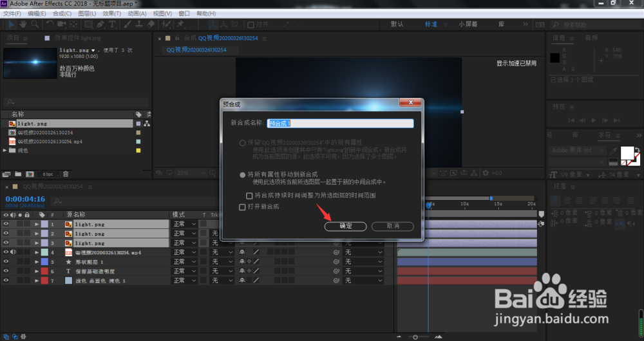644x341 pixels.
Task: Mute audio of layer 4 mp4
Action: 13,252
